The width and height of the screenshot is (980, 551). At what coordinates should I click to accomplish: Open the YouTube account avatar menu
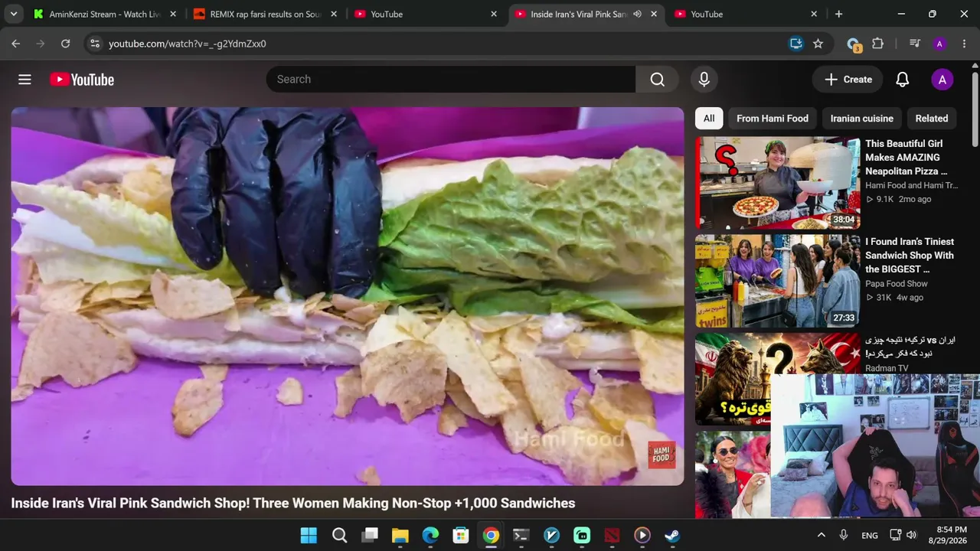pos(942,80)
